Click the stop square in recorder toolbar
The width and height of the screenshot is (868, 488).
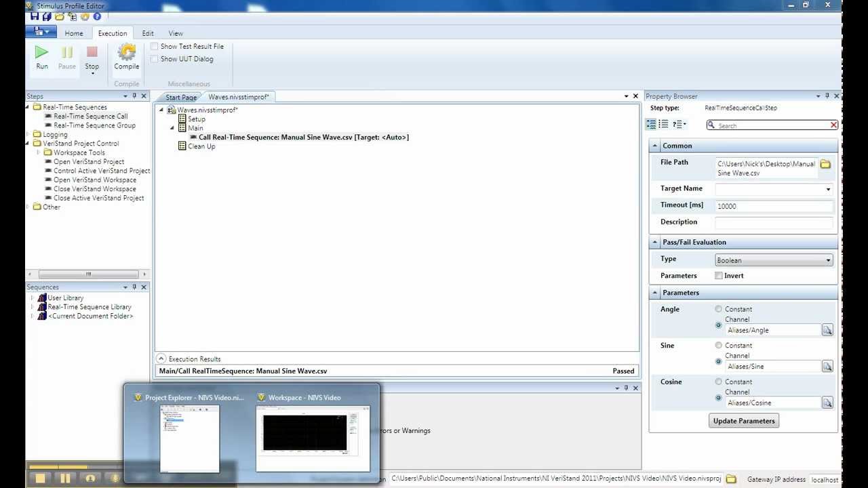pyautogui.click(x=40, y=478)
